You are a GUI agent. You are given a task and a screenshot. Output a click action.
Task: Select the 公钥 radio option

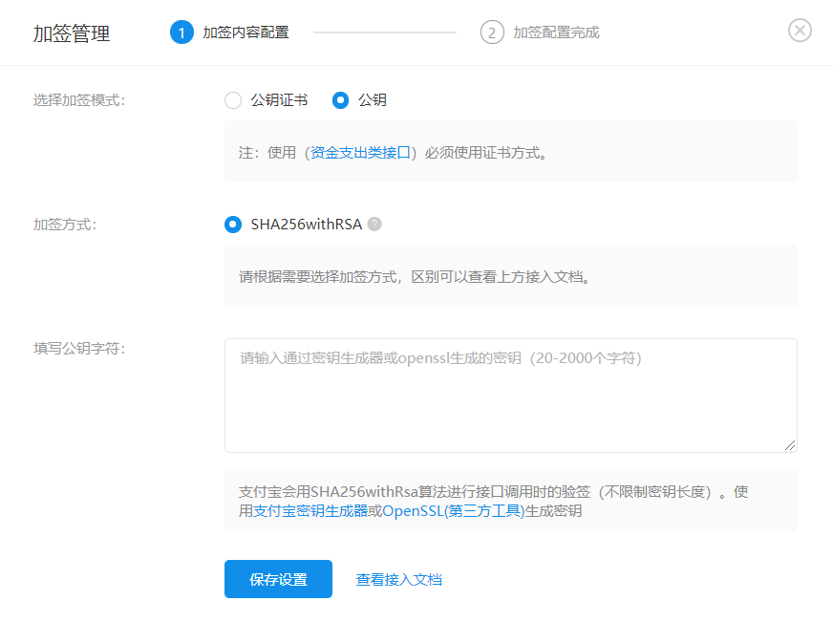pos(340,100)
